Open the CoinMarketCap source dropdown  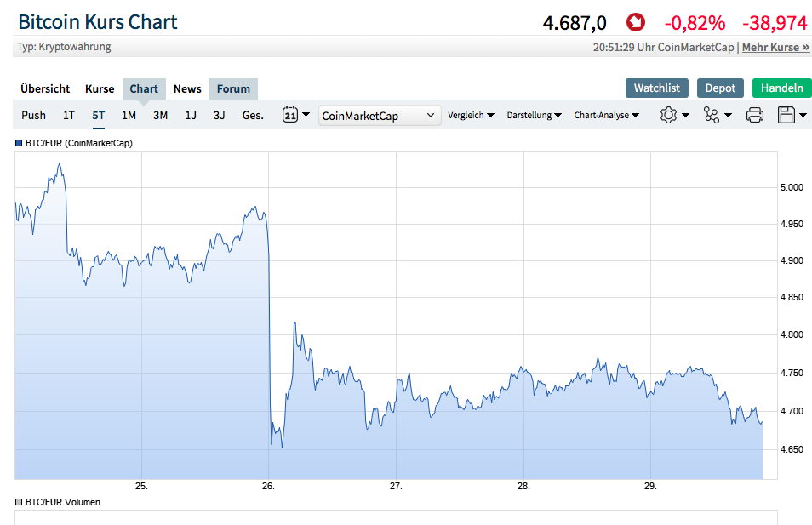pos(380,116)
